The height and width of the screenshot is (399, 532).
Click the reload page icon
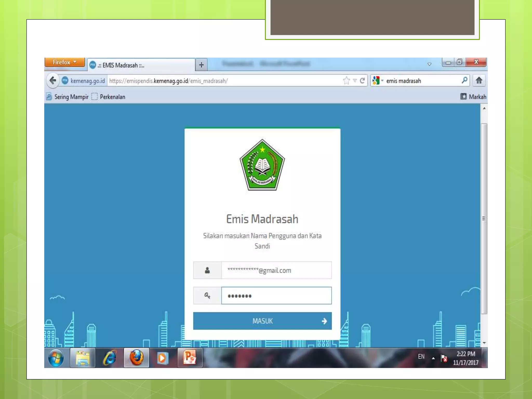coord(362,81)
